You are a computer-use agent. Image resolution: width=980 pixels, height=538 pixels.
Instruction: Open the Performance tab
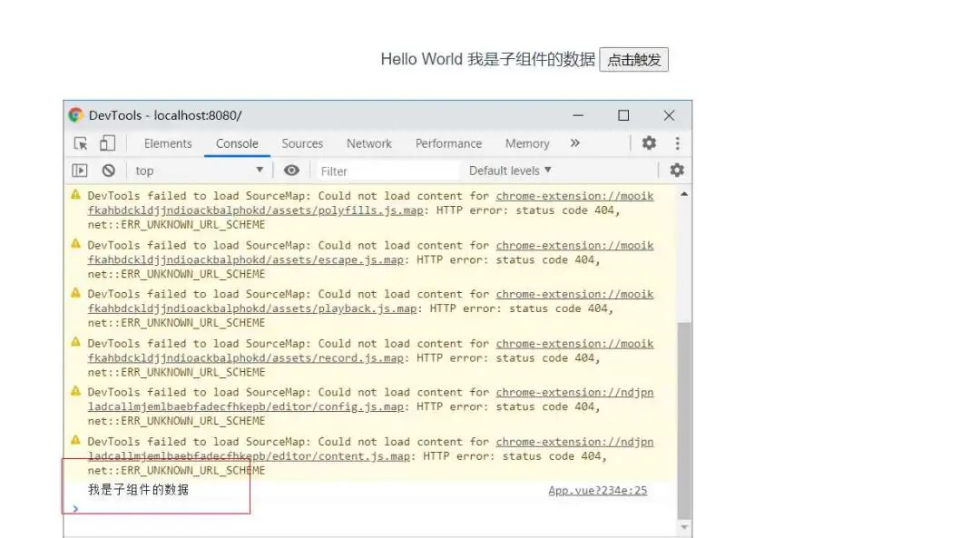[448, 143]
